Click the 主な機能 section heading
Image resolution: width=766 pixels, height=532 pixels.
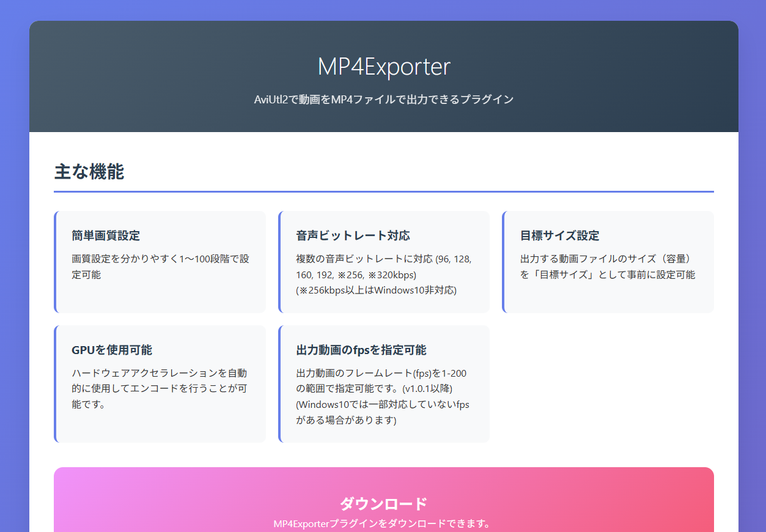pyautogui.click(x=89, y=172)
